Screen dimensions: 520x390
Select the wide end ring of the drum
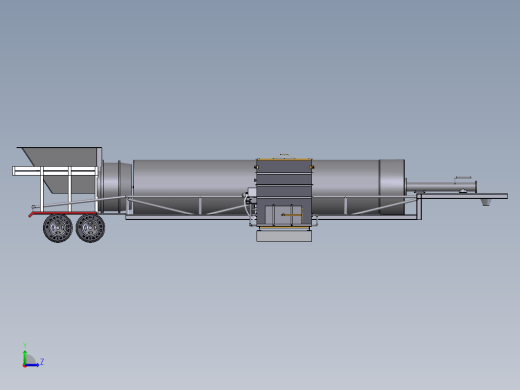click(x=392, y=187)
